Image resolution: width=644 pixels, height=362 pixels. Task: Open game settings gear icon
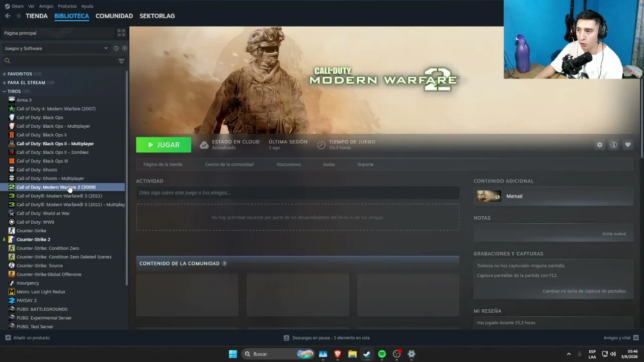pos(599,145)
